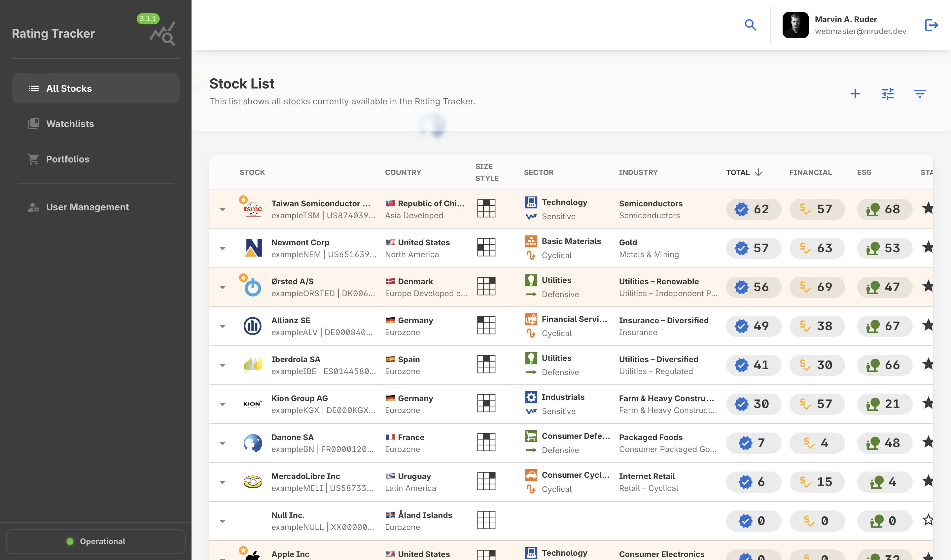
Task: Expand the Taiwan Semiconductor row
Action: coord(223,209)
